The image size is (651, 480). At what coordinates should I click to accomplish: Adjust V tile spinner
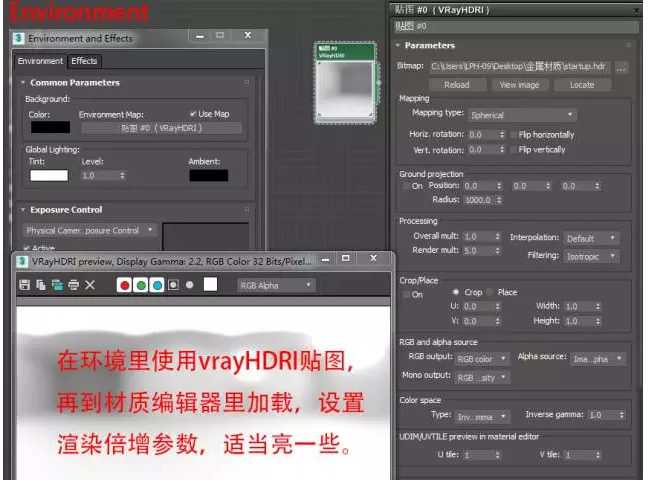coord(598,455)
